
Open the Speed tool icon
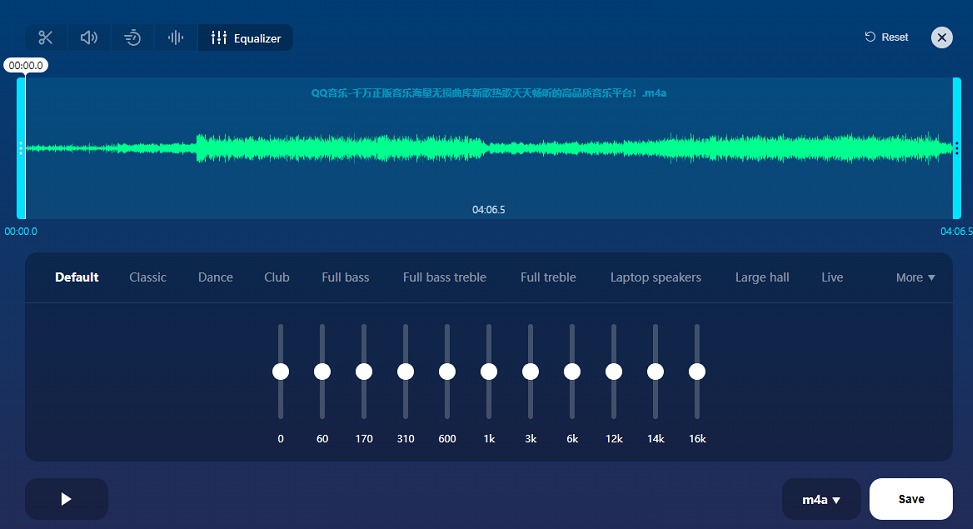[x=132, y=38]
